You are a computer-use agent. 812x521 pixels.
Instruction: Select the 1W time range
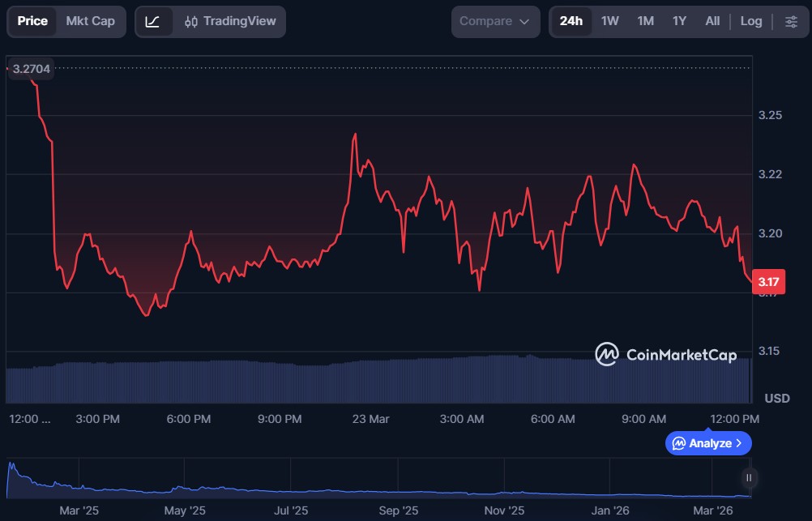pos(610,22)
